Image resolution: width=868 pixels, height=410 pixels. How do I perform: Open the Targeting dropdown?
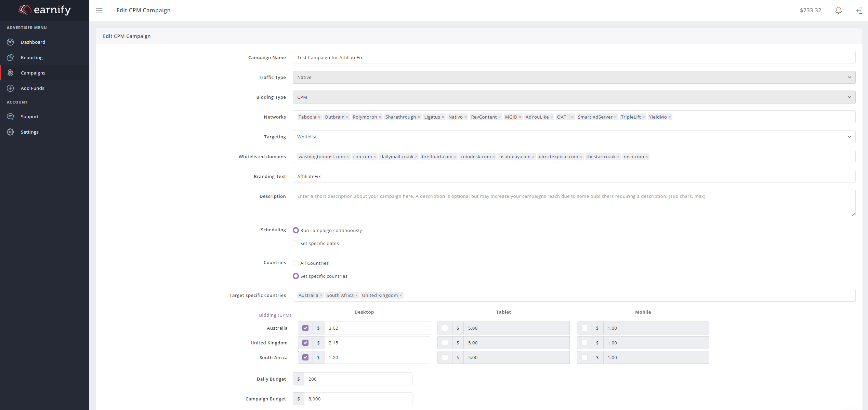574,137
